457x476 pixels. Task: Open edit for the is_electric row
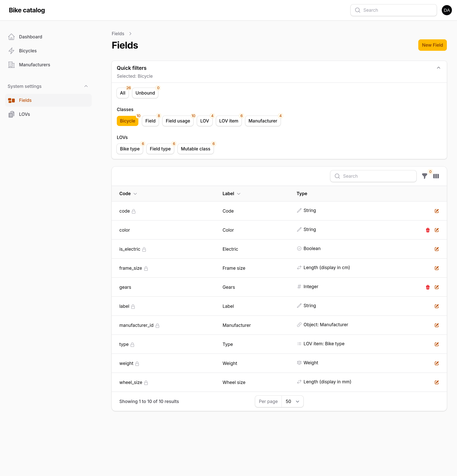pos(436,249)
